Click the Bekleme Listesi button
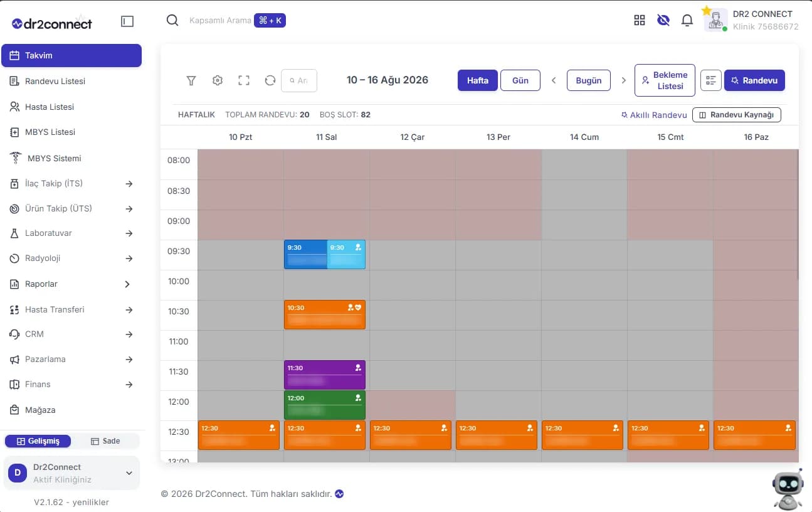812x512 pixels. pyautogui.click(x=665, y=80)
